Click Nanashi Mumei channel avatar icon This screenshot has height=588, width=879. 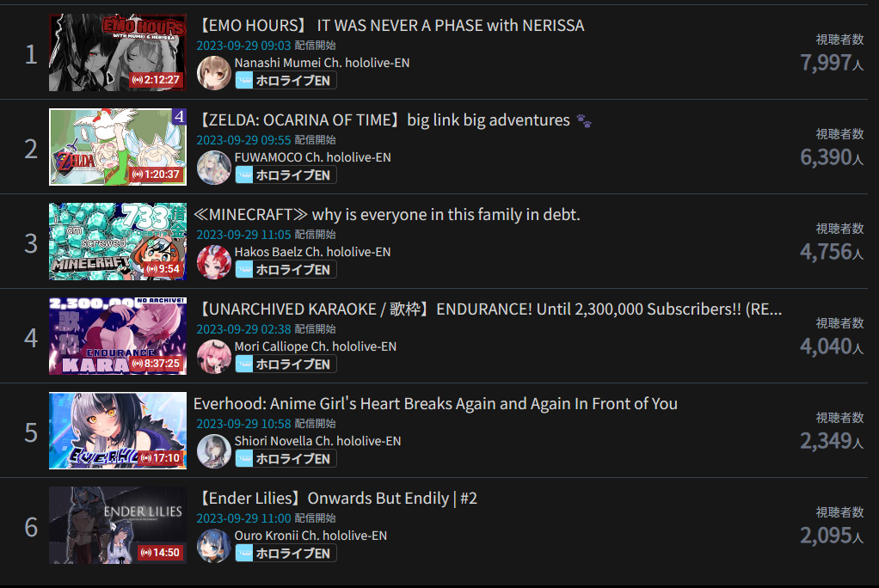213,73
